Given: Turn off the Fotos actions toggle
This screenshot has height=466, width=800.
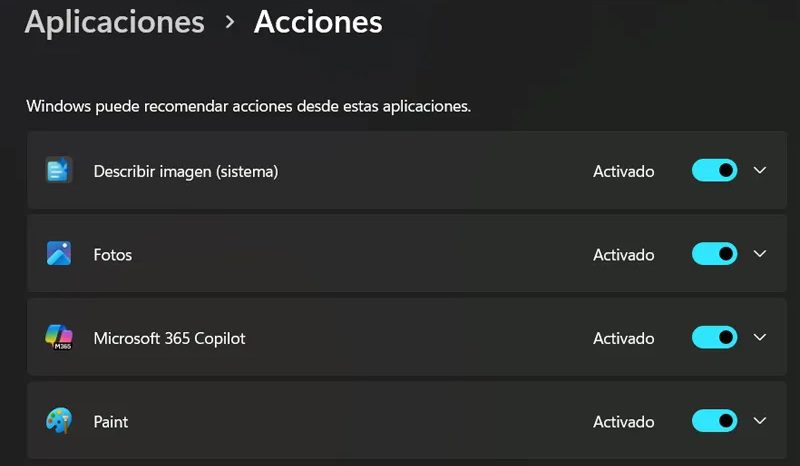Looking at the screenshot, I should coord(714,254).
